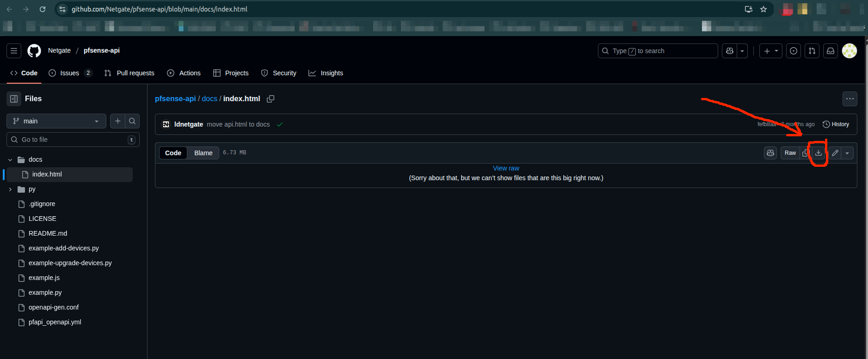Download the raw file icon
The image size is (868, 359).
819,153
